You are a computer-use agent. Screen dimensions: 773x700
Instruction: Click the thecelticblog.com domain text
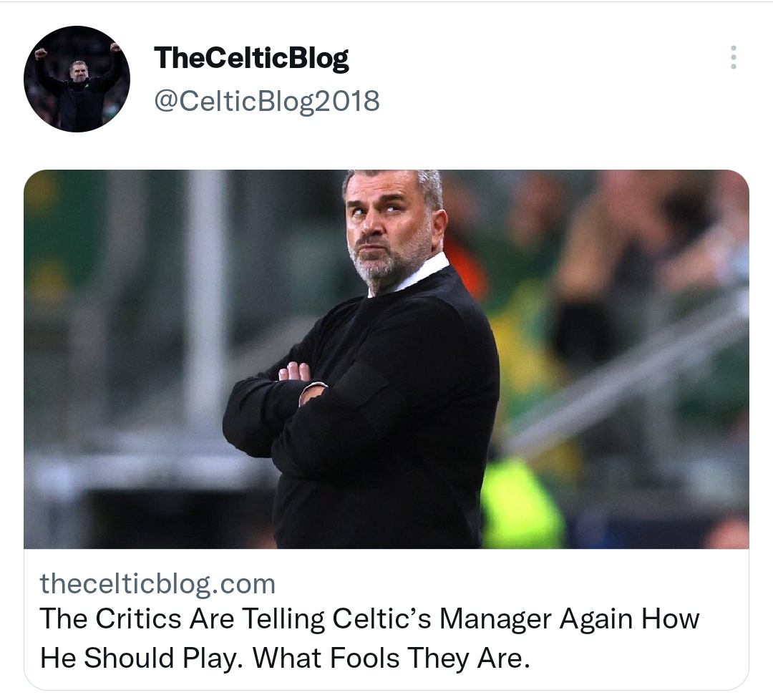tap(157, 583)
